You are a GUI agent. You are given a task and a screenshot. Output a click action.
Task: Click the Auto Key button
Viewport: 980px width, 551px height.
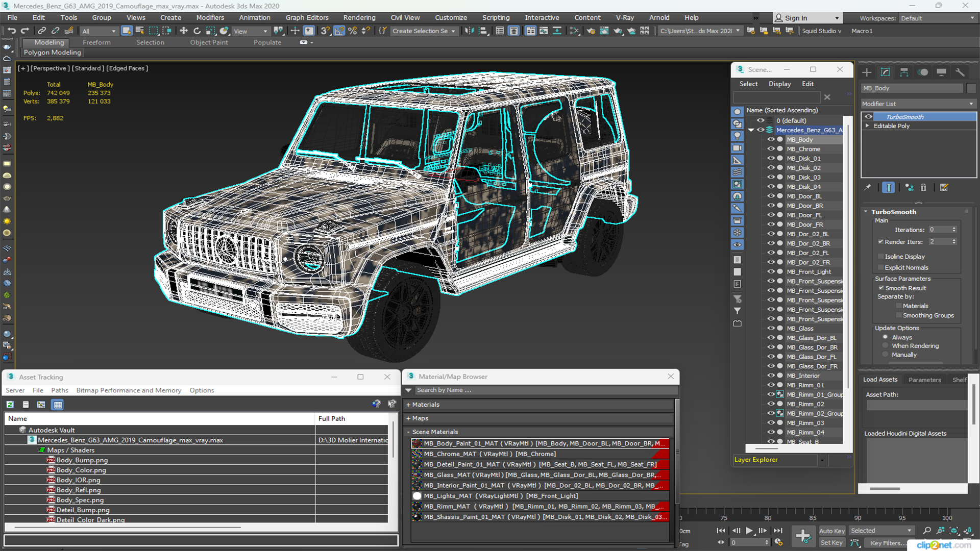[832, 531]
